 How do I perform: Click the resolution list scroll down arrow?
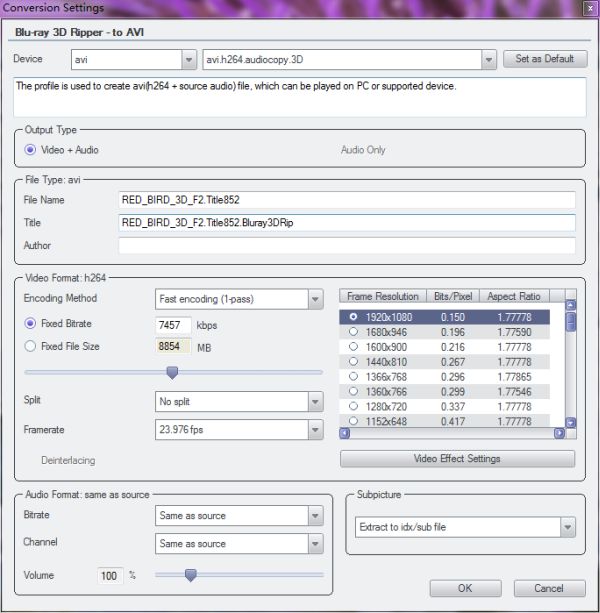coord(571,422)
